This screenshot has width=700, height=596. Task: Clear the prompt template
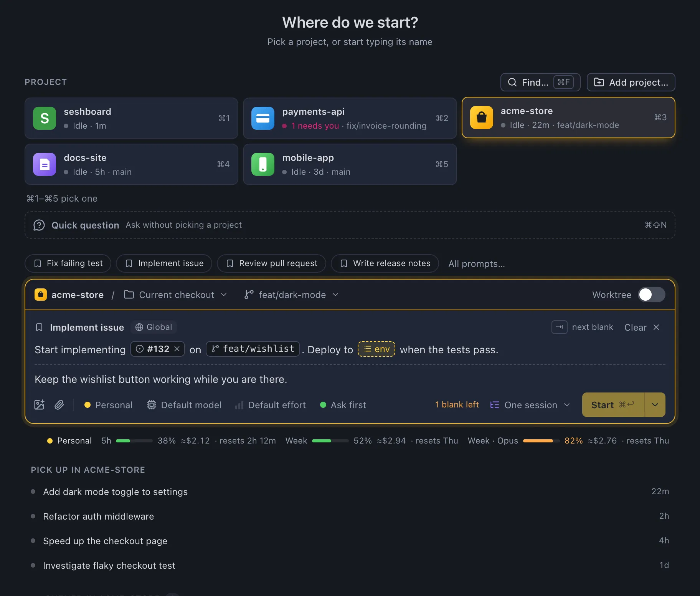coord(642,327)
